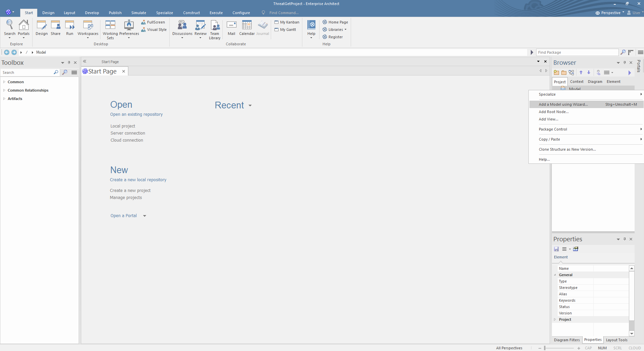The image size is (644, 351).
Task: Open the Package Control submenu
Action: pos(586,129)
